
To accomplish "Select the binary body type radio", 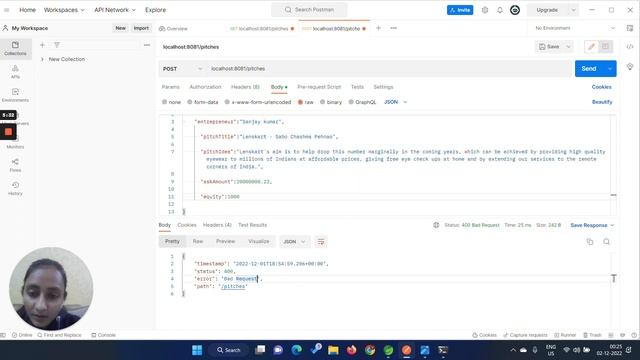I will pos(322,102).
